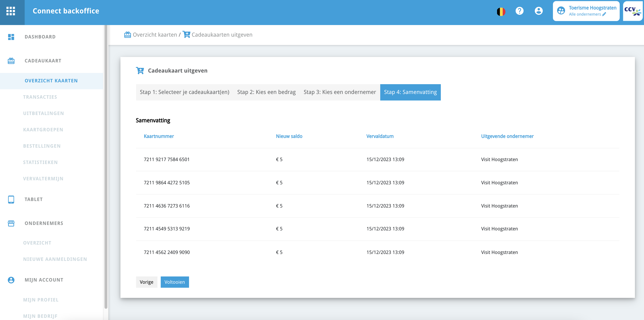Viewport: 644px width, 320px height.
Task: Edit Alle ondernemers via pencil icon
Action: 604,14
